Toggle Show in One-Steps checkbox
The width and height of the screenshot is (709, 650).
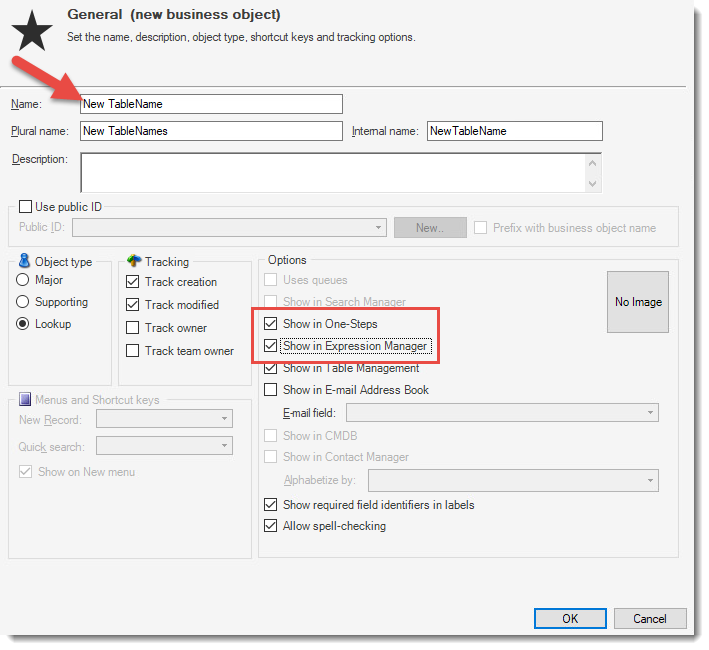pyautogui.click(x=270, y=324)
